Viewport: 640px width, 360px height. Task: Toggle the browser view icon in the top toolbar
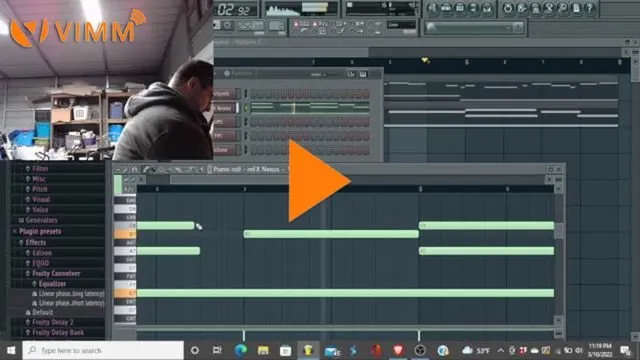click(473, 9)
